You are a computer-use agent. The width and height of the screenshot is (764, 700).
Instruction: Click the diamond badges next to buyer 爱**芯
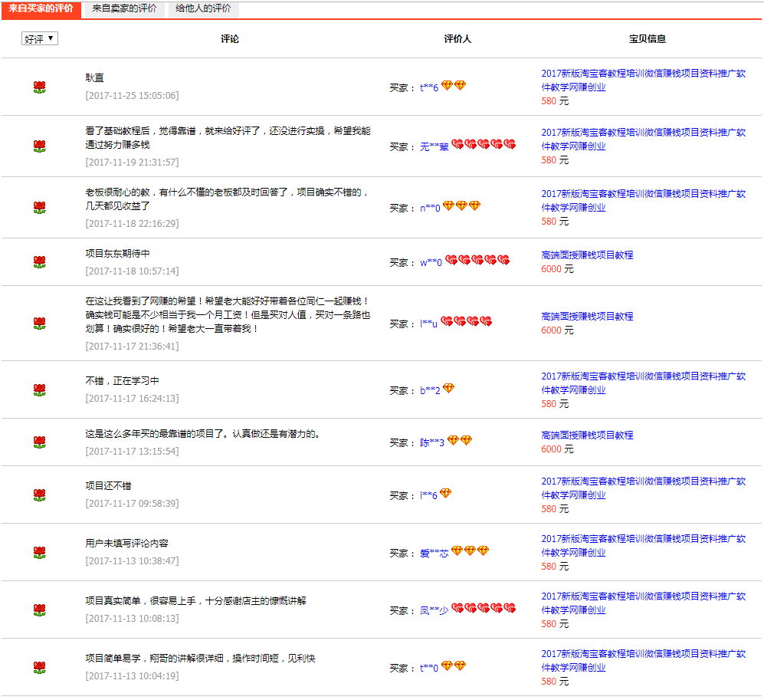470,551
